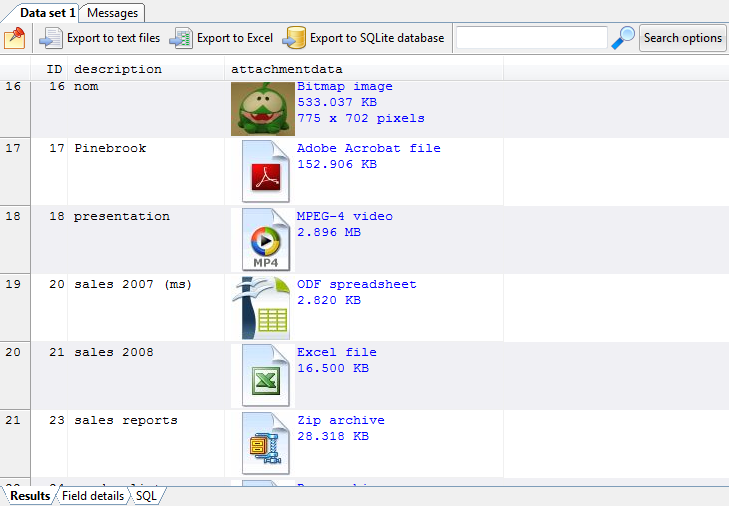Click the Export to text files icon
The image size is (729, 506).
pyautogui.click(x=51, y=38)
